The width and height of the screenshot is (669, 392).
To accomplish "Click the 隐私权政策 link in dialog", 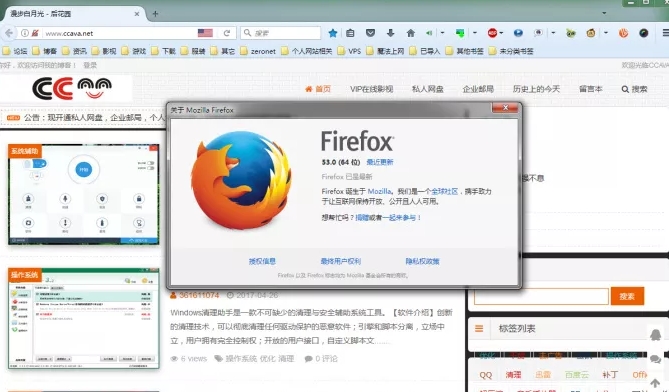I will coord(422,261).
